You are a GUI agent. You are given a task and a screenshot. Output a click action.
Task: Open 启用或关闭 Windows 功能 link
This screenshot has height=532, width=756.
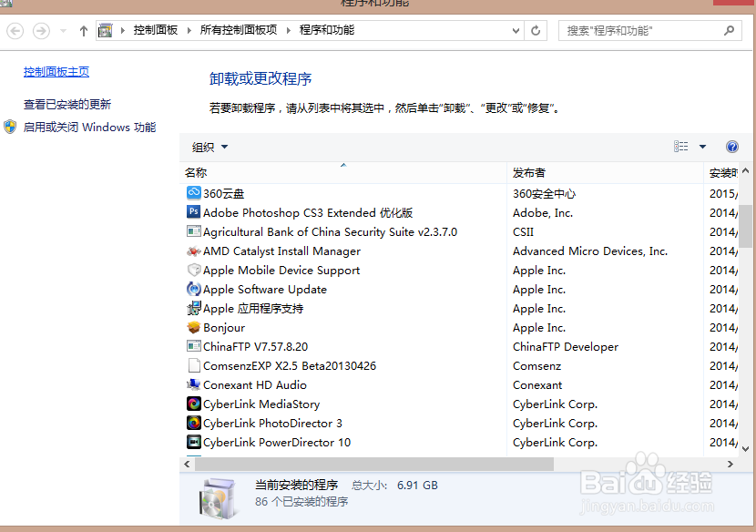click(89, 128)
